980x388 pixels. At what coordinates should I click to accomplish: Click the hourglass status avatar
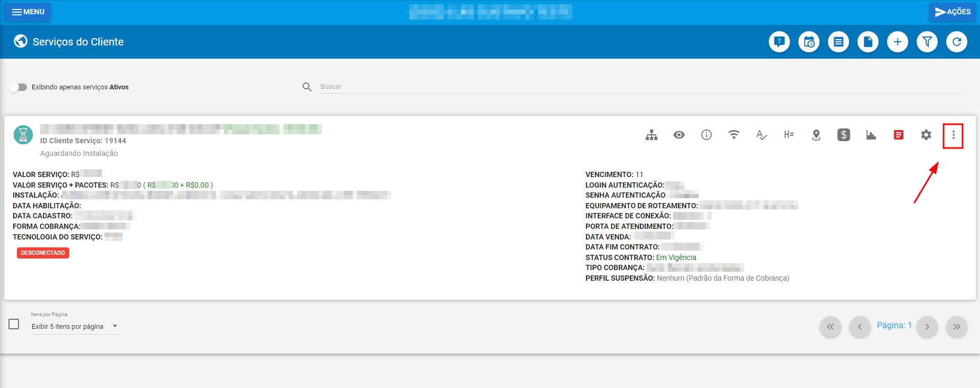click(x=23, y=135)
